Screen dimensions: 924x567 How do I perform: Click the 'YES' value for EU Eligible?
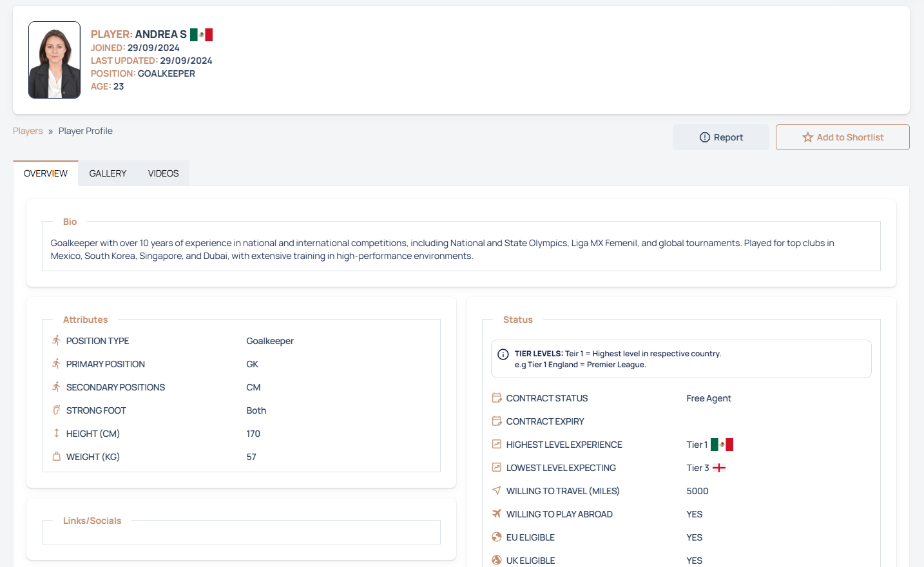[x=695, y=537]
